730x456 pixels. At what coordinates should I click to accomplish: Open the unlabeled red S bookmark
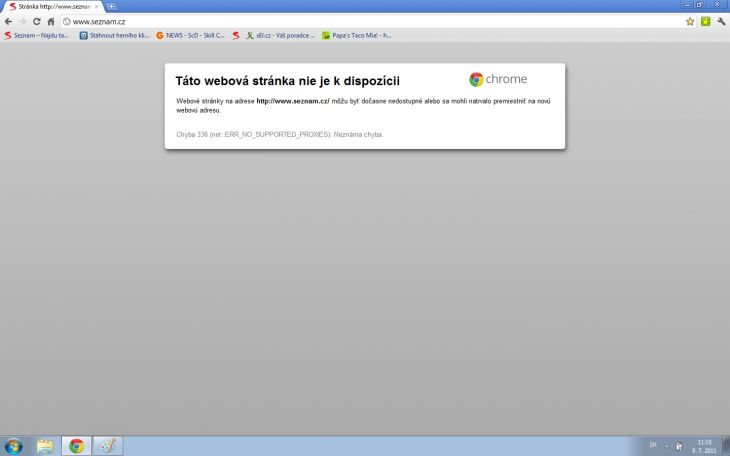[x=236, y=35]
